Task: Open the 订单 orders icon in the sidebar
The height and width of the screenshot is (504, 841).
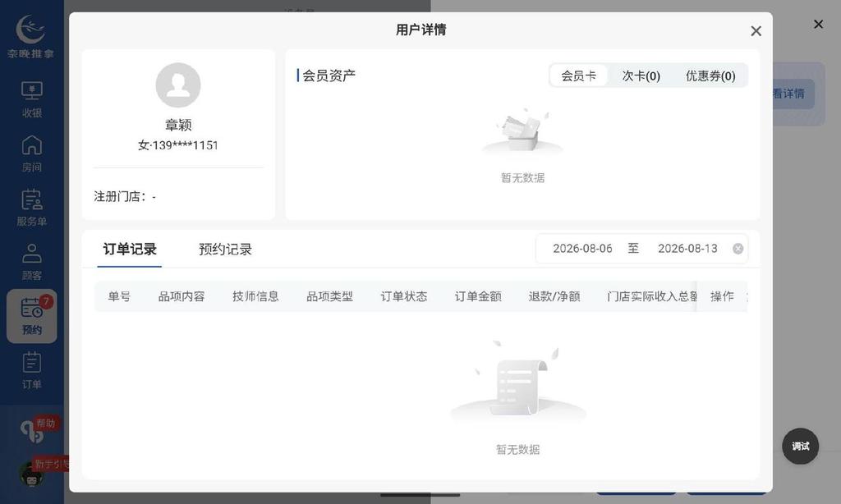Action: [x=32, y=370]
